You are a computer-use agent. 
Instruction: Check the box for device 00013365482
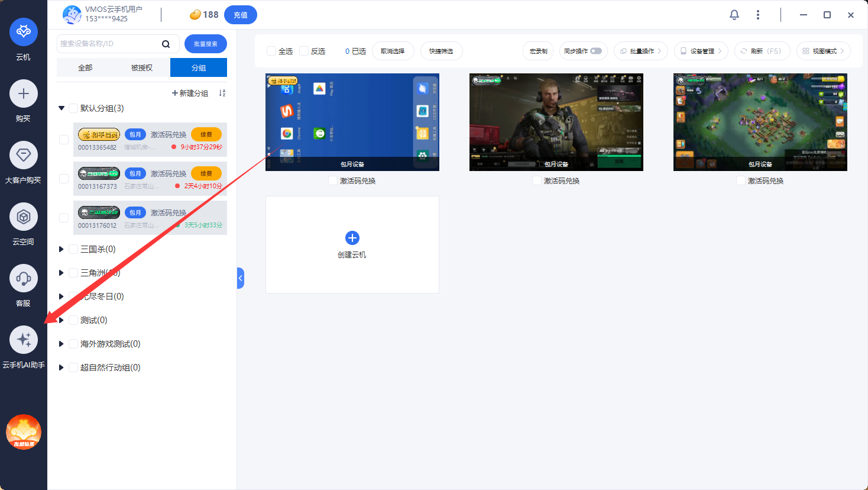point(64,140)
